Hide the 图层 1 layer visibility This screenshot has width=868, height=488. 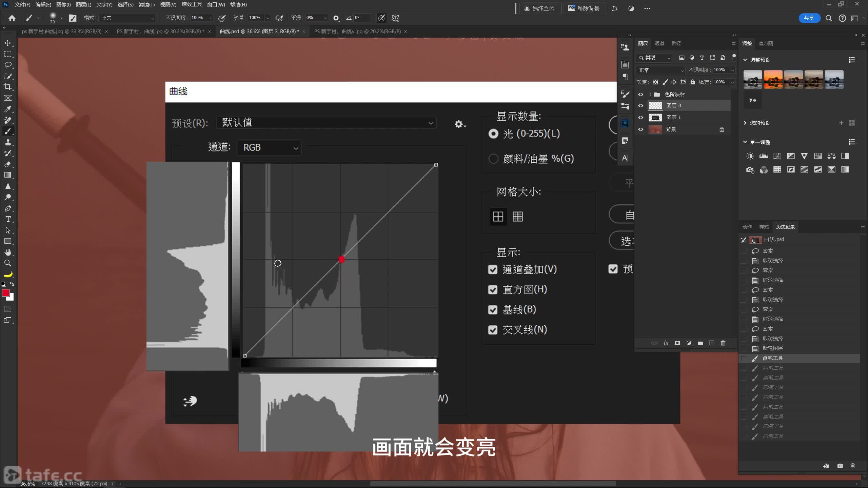(640, 118)
